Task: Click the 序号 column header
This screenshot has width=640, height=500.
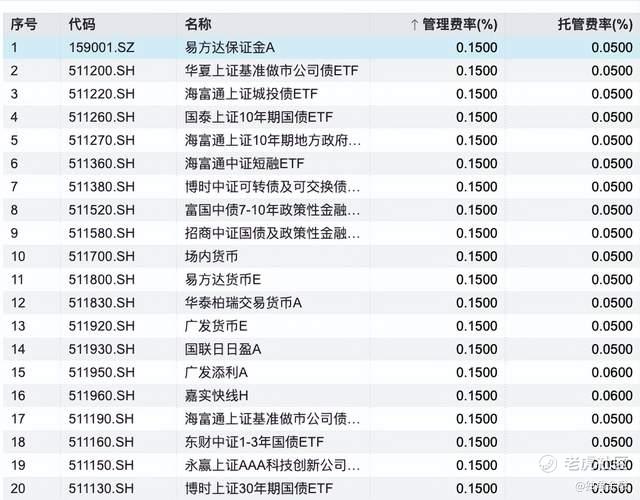Action: click(24, 24)
